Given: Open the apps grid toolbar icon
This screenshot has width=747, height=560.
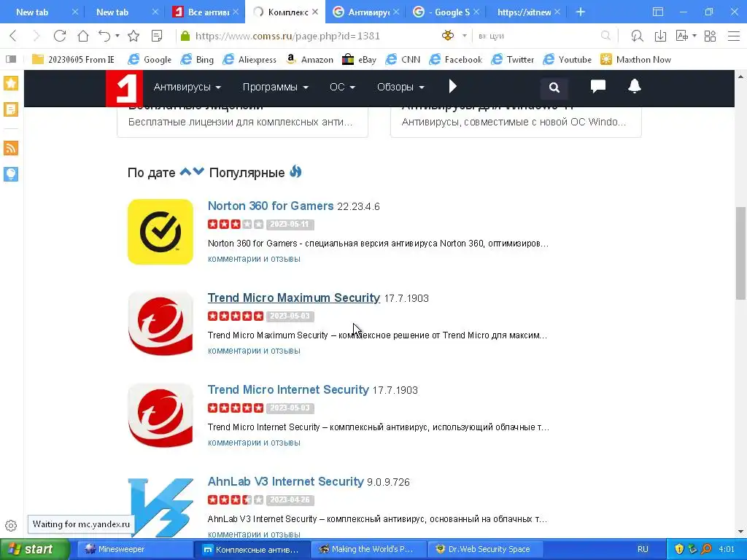Looking at the screenshot, I should click(711, 36).
